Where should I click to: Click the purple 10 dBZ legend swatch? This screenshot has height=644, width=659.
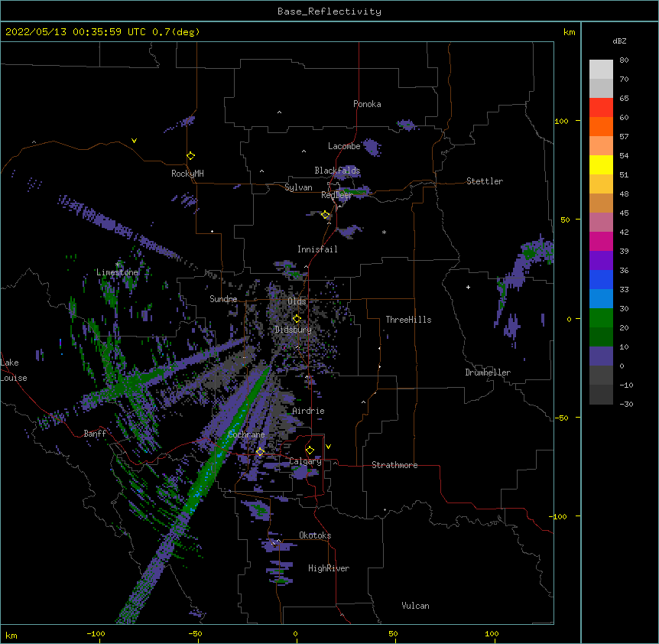coord(601,356)
